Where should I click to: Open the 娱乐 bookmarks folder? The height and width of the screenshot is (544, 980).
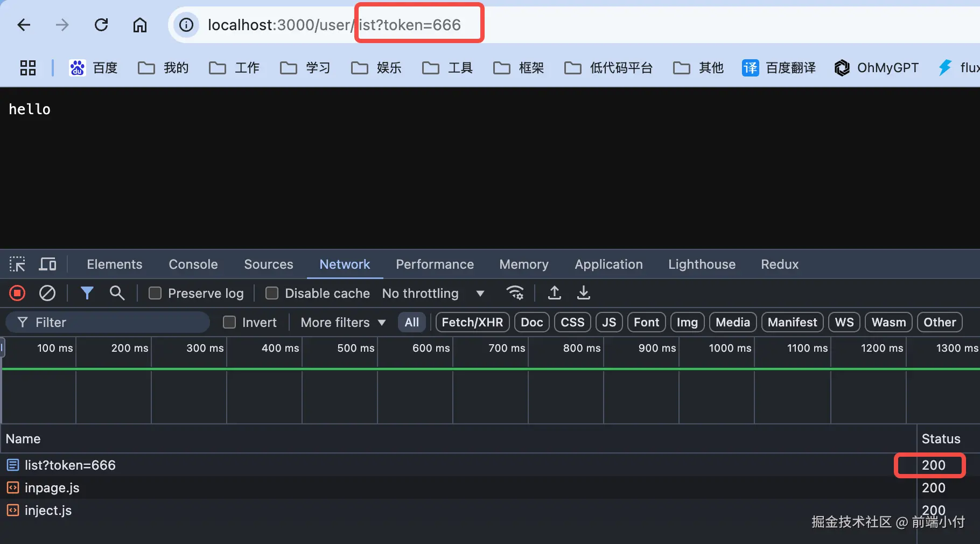tap(376, 68)
